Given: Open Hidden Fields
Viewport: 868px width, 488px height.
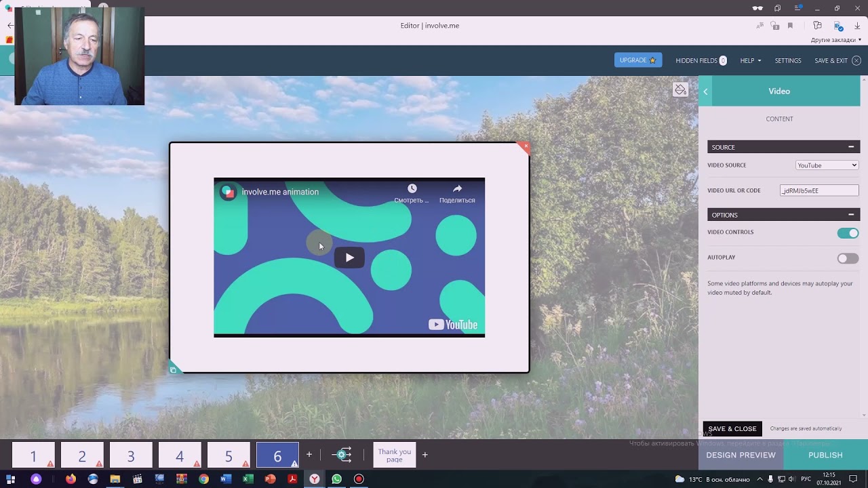Looking at the screenshot, I should (701, 60).
